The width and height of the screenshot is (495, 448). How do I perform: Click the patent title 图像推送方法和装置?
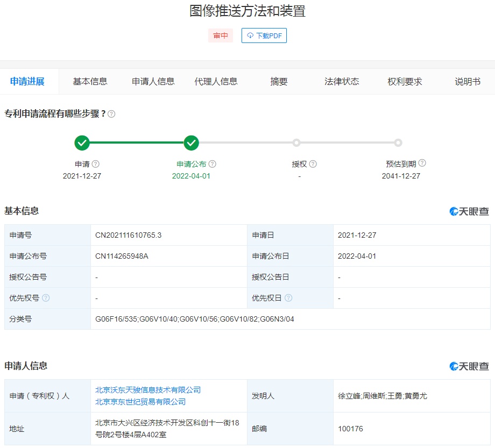click(247, 11)
